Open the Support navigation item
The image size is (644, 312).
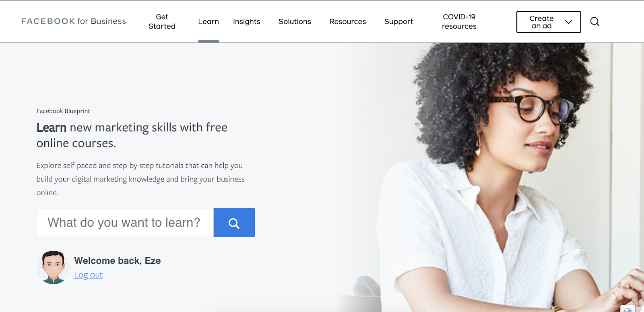tap(398, 22)
